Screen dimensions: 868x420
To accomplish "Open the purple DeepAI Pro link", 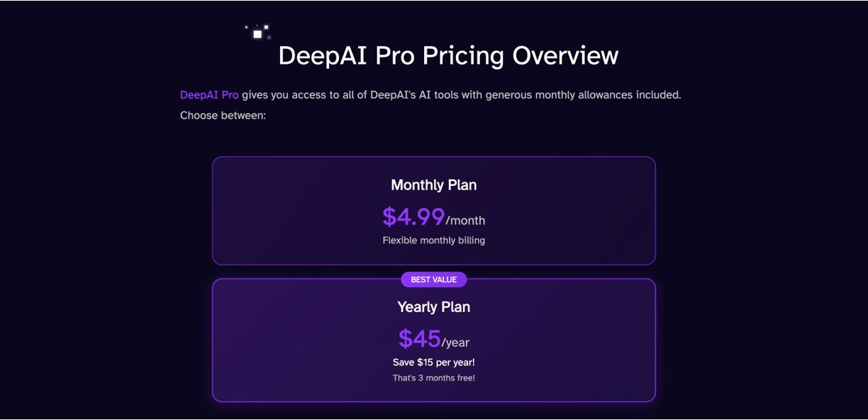I will (x=209, y=95).
